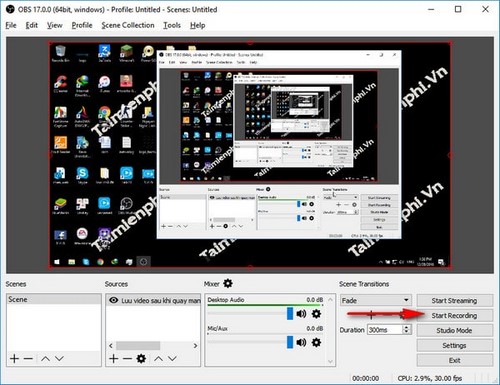The image size is (500, 385).
Task: Open the Help menu
Action: [198, 25]
